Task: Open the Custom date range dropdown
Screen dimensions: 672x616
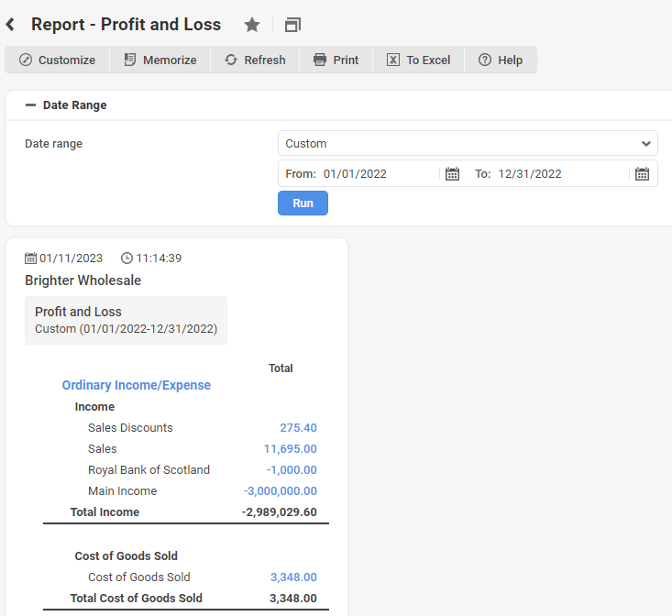Action: [468, 143]
